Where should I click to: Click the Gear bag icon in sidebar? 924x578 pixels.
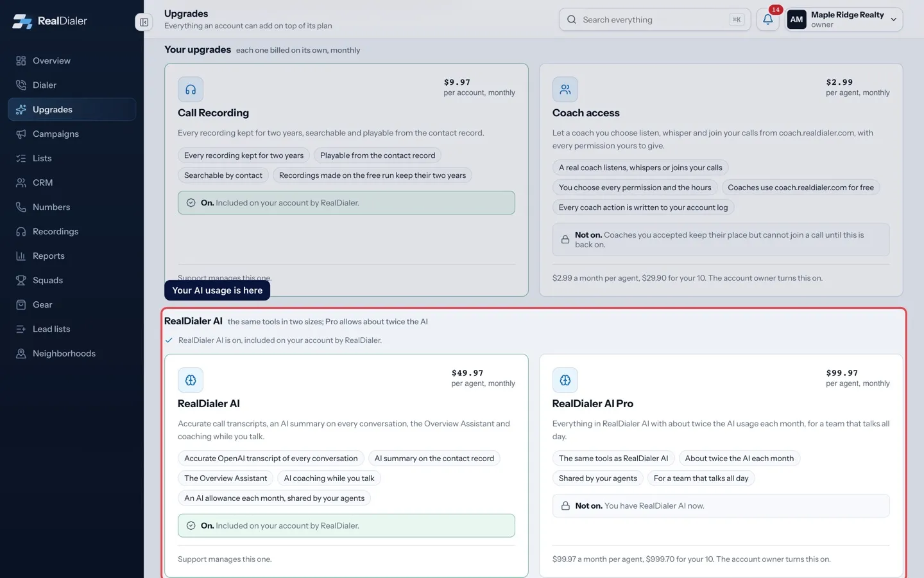pos(21,305)
